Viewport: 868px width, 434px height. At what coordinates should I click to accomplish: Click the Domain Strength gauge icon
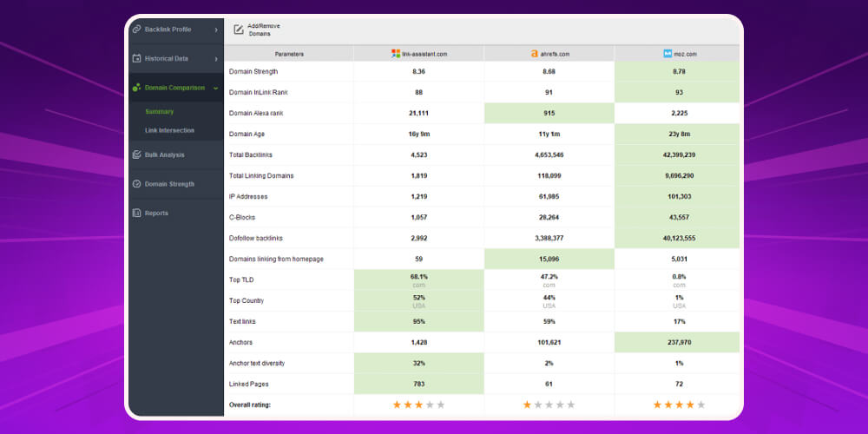[x=137, y=184]
